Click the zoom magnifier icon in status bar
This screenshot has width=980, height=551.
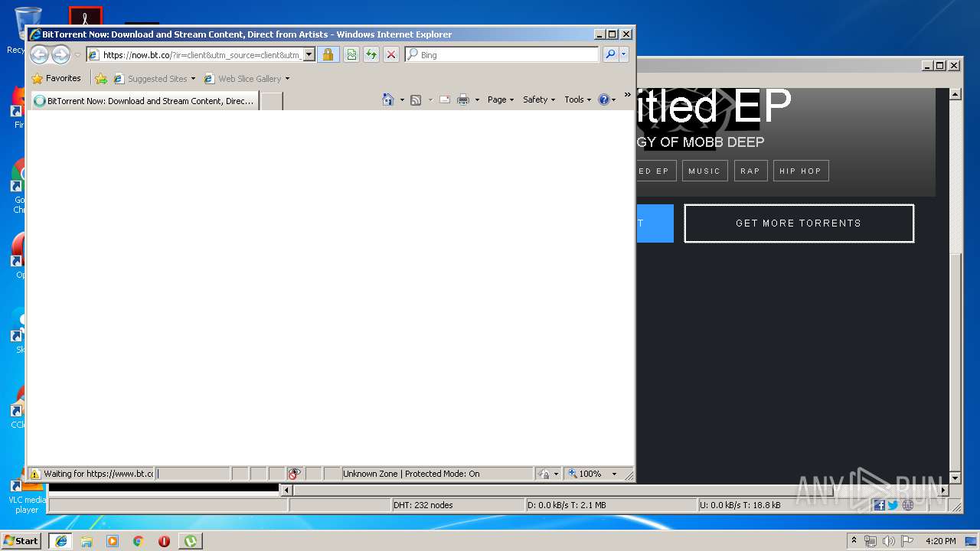tap(573, 474)
